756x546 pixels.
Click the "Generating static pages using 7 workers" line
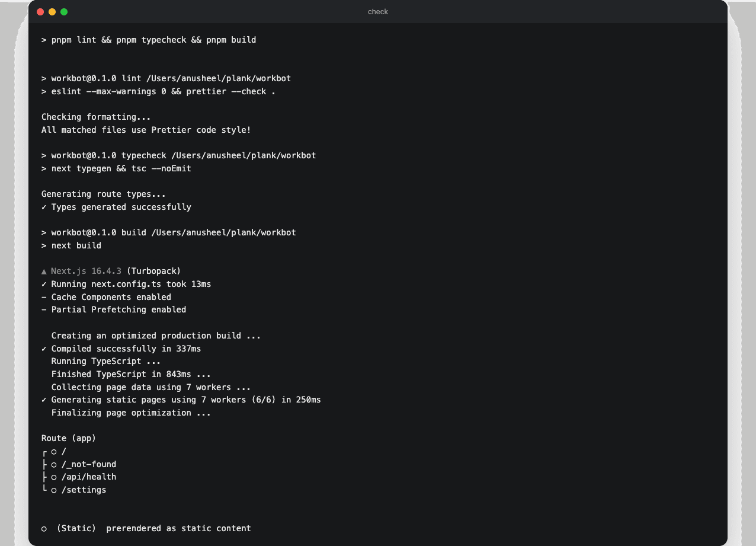181,400
